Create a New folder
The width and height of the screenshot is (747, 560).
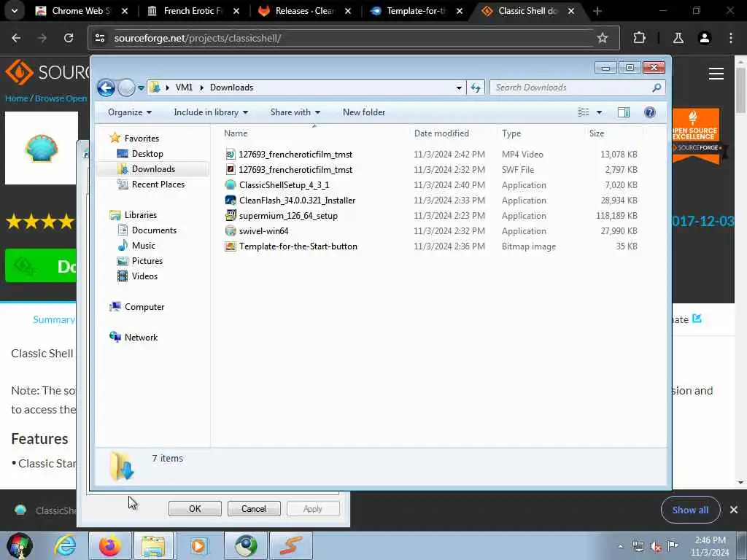pyautogui.click(x=364, y=112)
